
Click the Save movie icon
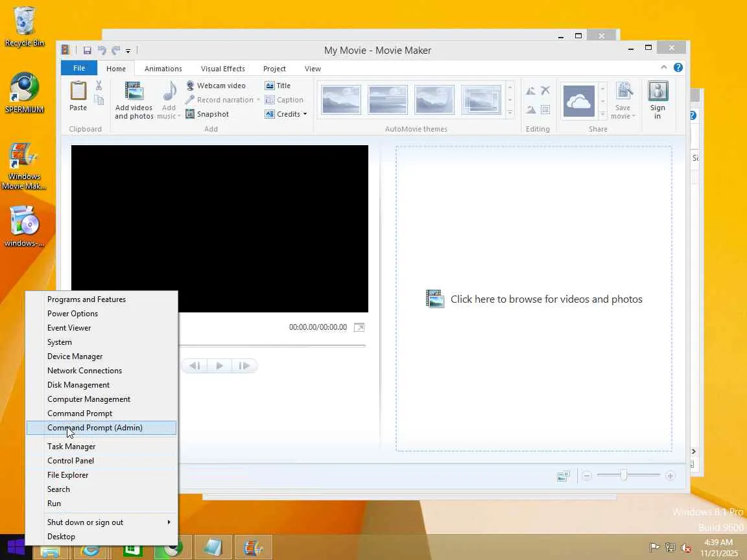coord(624,92)
